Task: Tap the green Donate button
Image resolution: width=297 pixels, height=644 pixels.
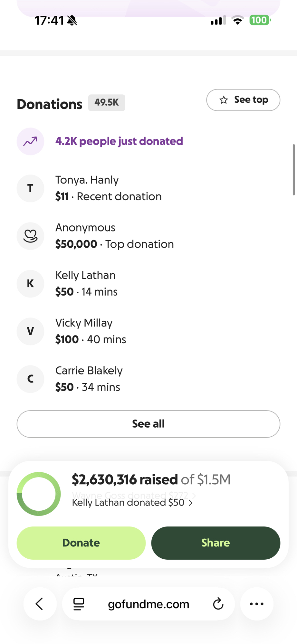Action: coord(81,543)
